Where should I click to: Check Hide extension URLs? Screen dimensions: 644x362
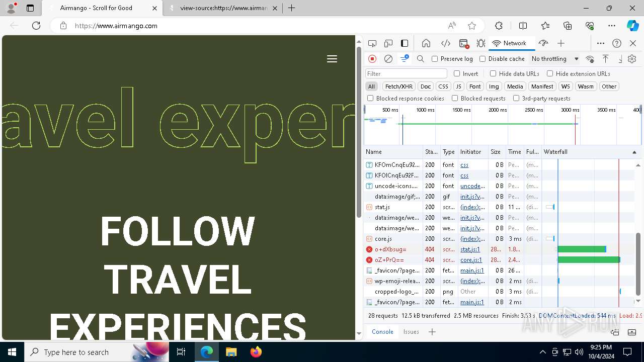[x=550, y=73]
